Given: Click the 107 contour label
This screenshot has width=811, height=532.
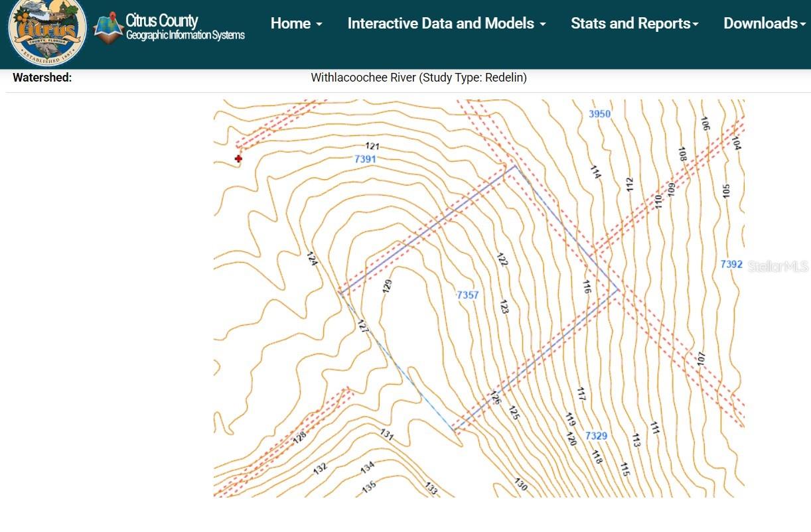Looking at the screenshot, I should [701, 358].
